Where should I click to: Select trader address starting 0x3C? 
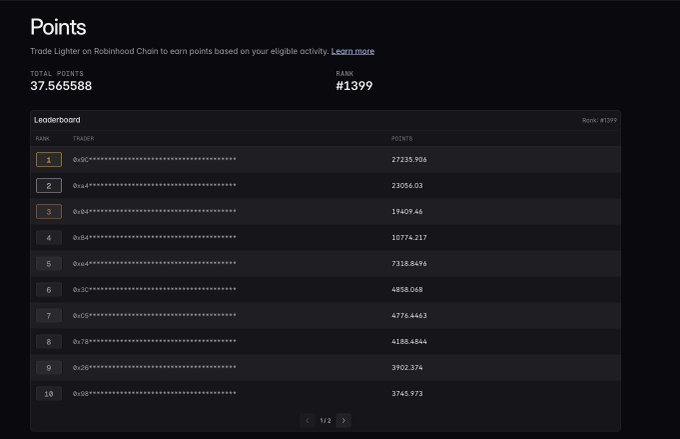[154, 290]
